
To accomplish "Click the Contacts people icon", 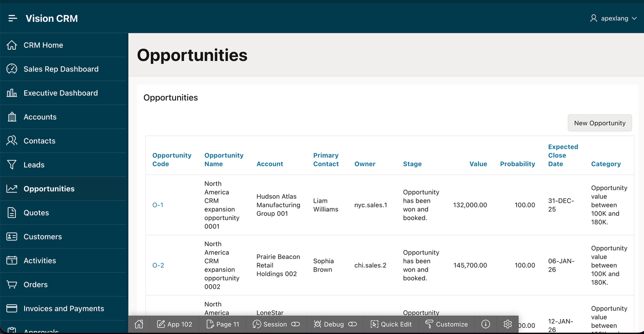I will click(x=12, y=141).
